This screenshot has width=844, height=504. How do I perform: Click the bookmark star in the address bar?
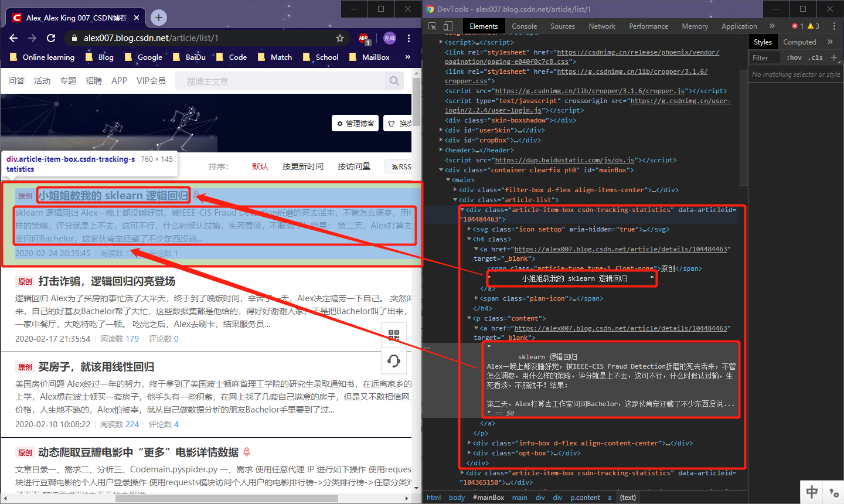[x=340, y=38]
